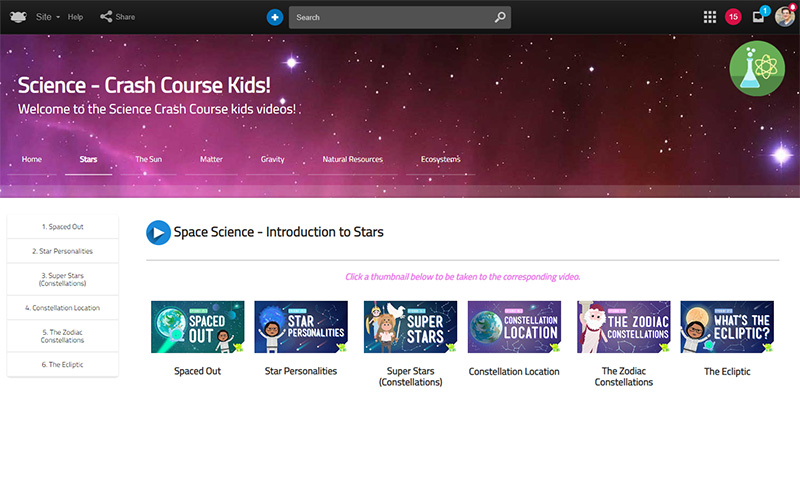Viewport: 800px width, 500px height.
Task: Open the Zodiac Constellations video thumbnail
Action: pos(623,327)
